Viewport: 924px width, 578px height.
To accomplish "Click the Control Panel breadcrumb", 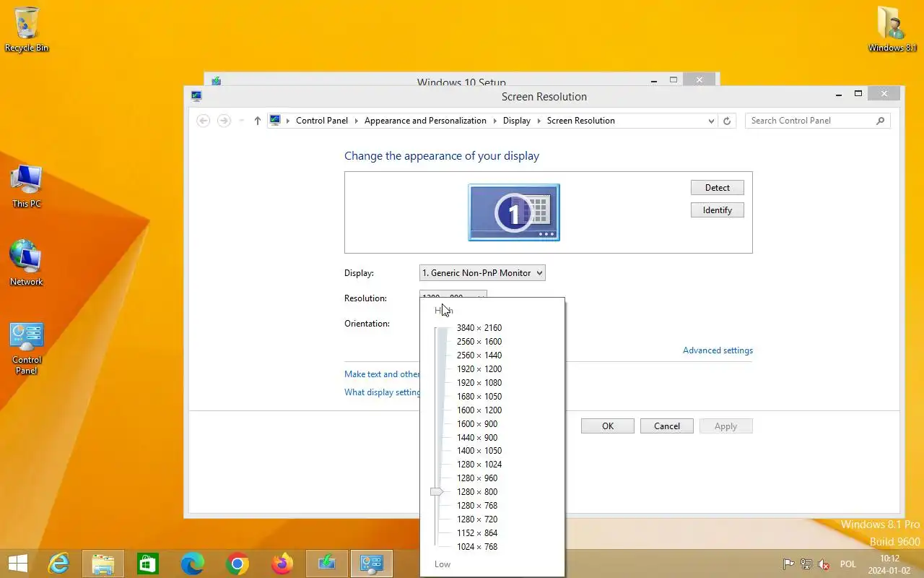I will pyautogui.click(x=322, y=121).
